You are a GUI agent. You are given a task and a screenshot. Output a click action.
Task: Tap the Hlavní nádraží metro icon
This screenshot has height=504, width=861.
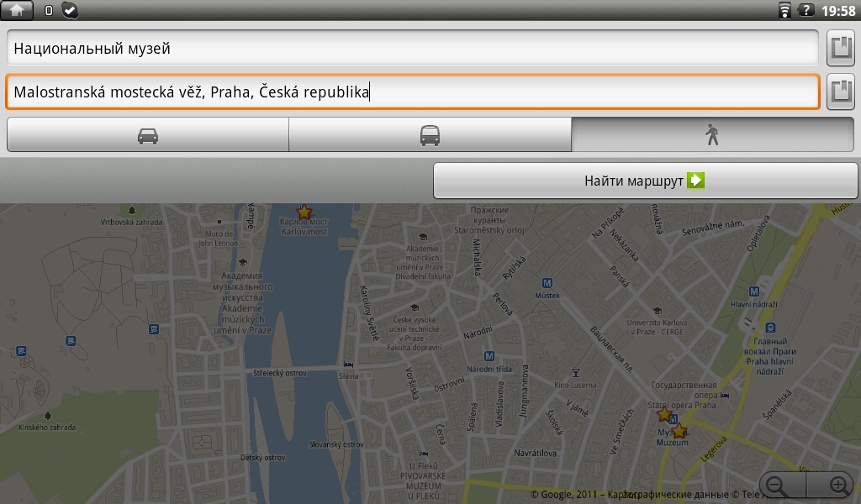pyautogui.click(x=754, y=291)
